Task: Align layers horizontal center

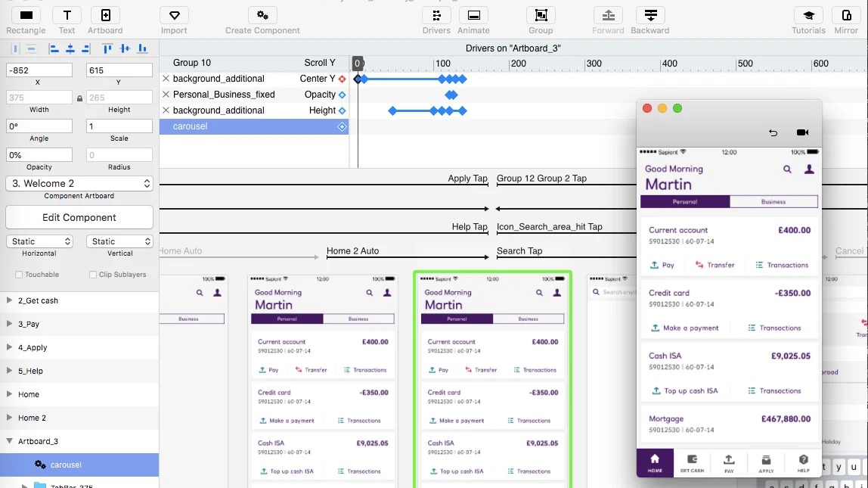Action: click(x=70, y=48)
